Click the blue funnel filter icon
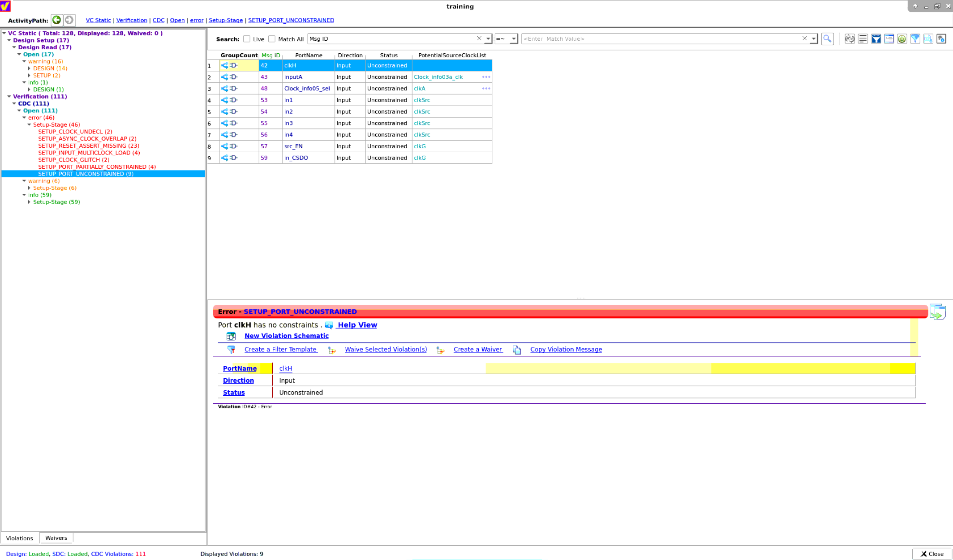Viewport: 953px width, 560px height. [x=876, y=39]
